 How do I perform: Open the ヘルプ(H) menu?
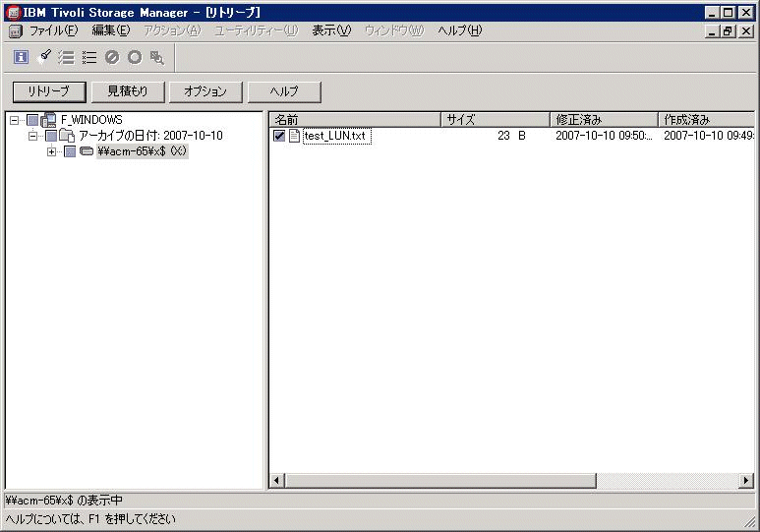click(460, 31)
